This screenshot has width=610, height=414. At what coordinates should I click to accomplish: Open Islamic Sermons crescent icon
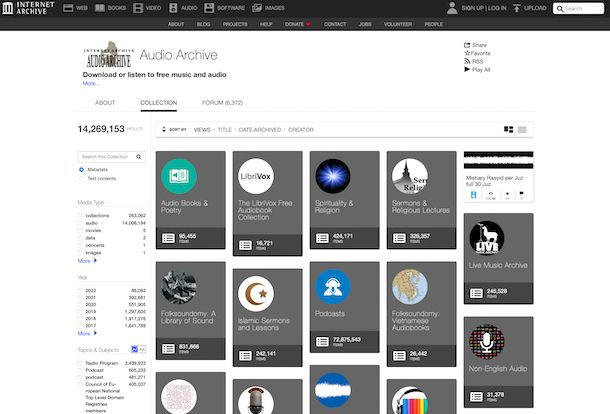click(256, 294)
